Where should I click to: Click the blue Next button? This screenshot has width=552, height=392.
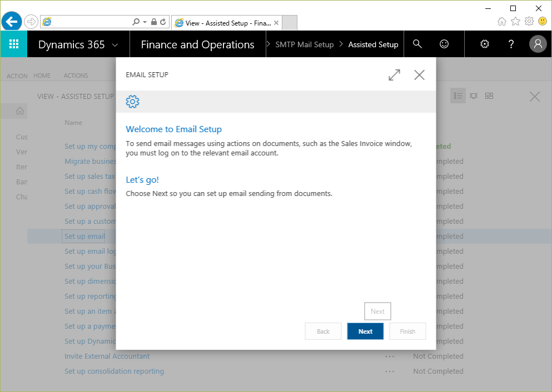coord(365,331)
